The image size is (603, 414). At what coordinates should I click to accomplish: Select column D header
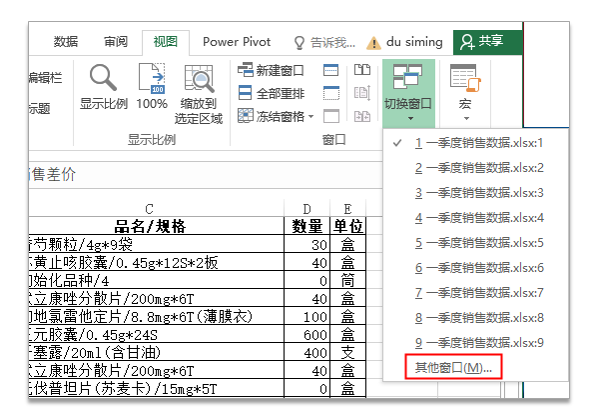(307, 209)
